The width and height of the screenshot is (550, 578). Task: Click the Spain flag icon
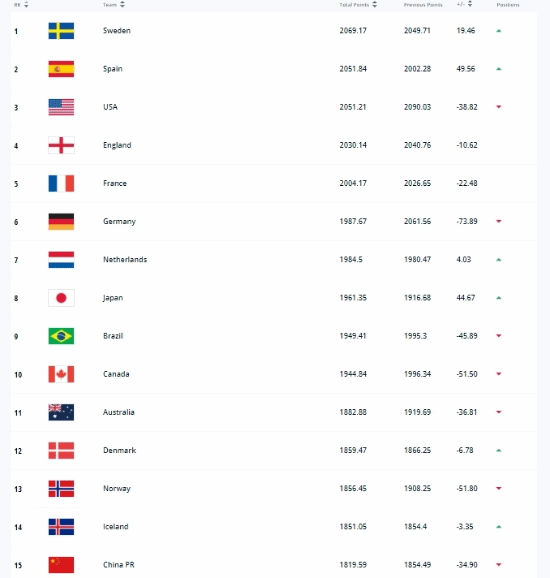point(61,69)
